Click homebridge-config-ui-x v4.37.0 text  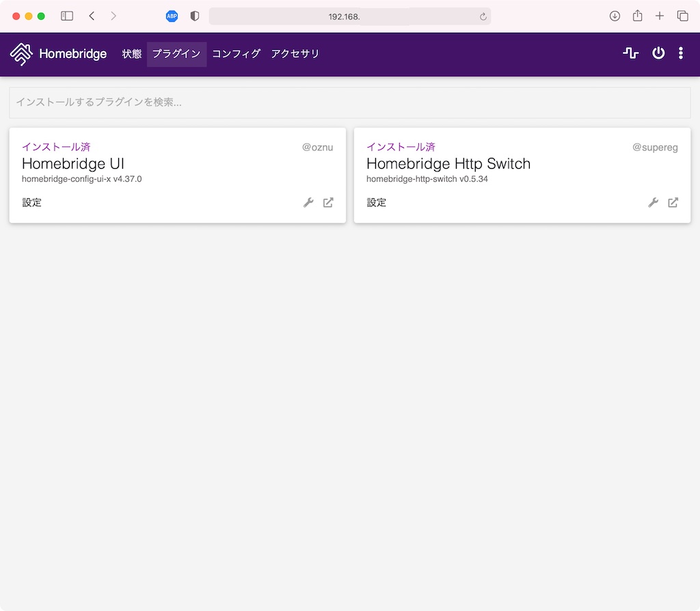click(x=82, y=179)
